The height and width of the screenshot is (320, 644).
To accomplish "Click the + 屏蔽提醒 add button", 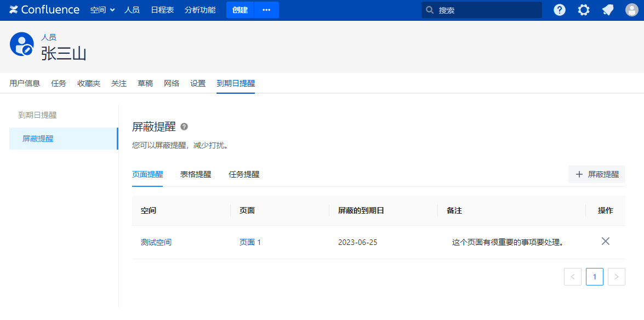I will (x=597, y=174).
